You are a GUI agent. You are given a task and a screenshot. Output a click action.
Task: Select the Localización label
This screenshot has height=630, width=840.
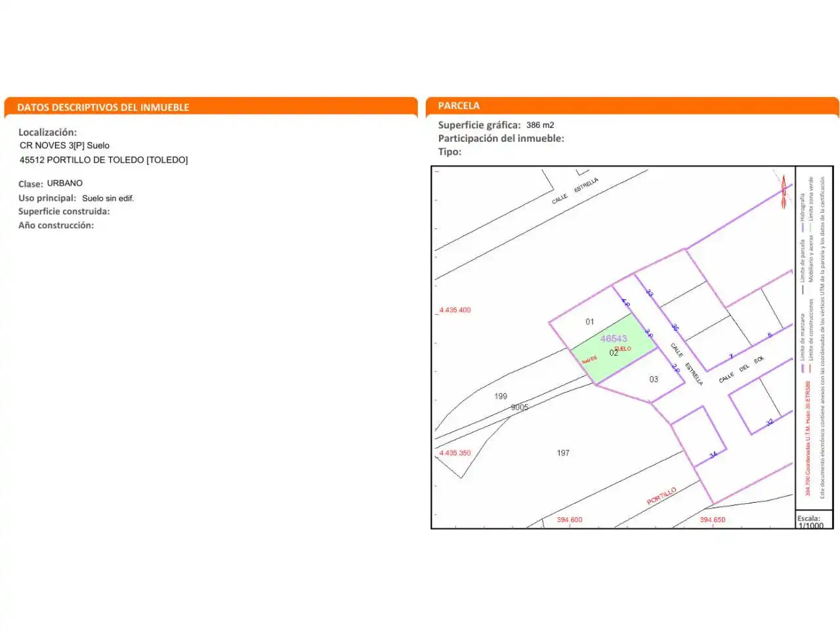pyautogui.click(x=47, y=132)
